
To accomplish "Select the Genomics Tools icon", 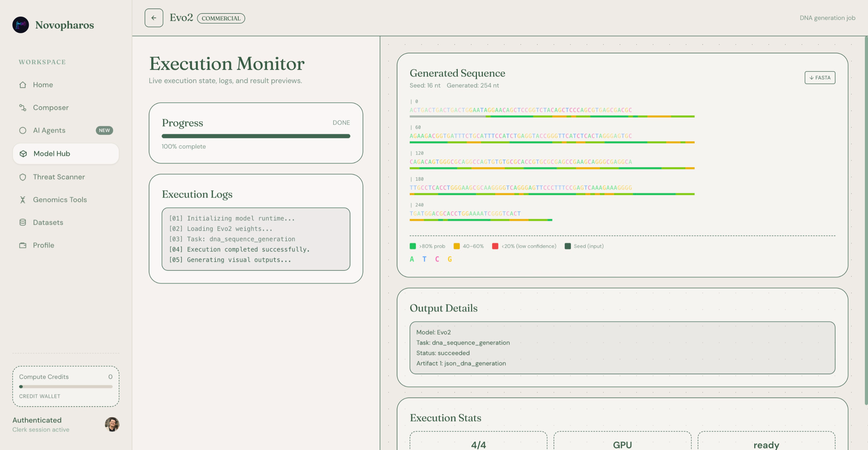I will pyautogui.click(x=23, y=199).
